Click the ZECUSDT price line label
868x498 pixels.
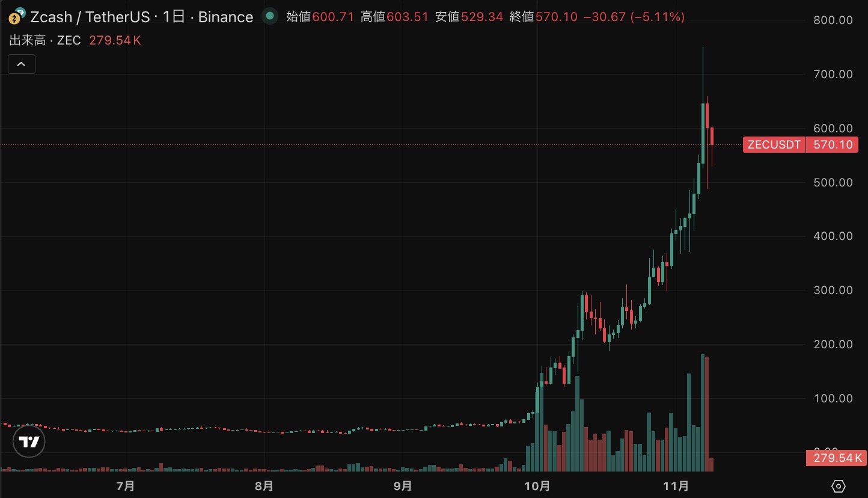(x=774, y=145)
